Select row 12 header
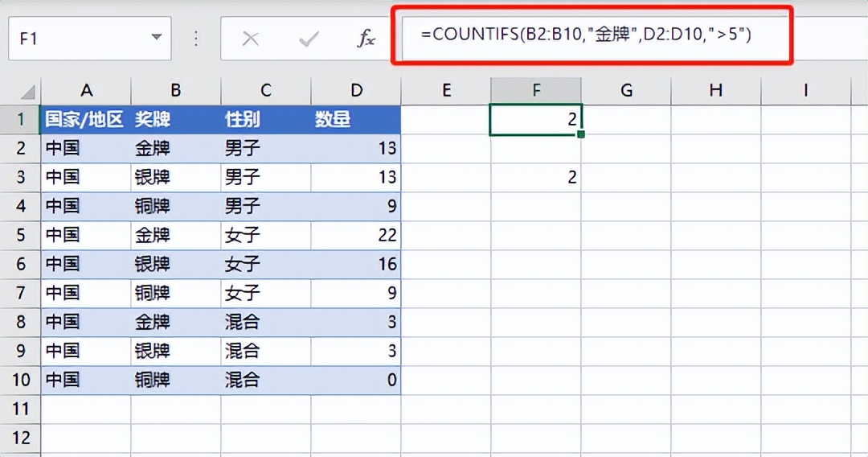868x457 pixels. [20, 438]
